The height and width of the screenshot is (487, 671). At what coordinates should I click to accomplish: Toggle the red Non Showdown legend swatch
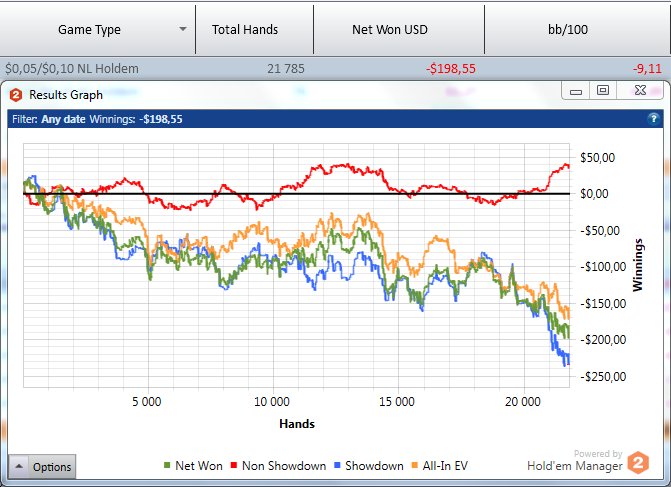coord(234,465)
